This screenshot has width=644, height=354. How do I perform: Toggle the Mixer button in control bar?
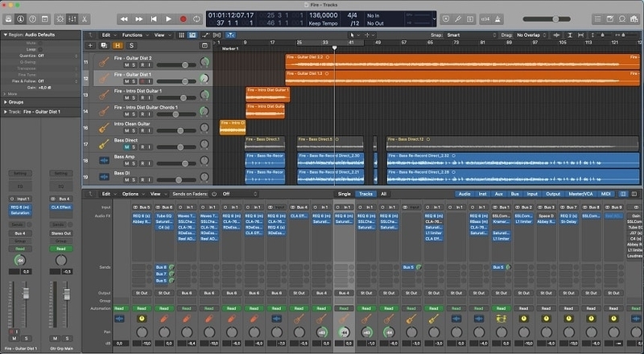72,19
